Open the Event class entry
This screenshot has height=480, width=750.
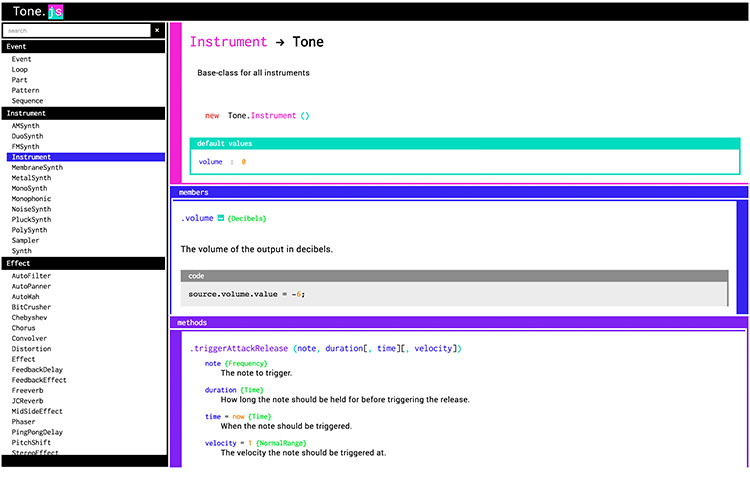[22, 59]
